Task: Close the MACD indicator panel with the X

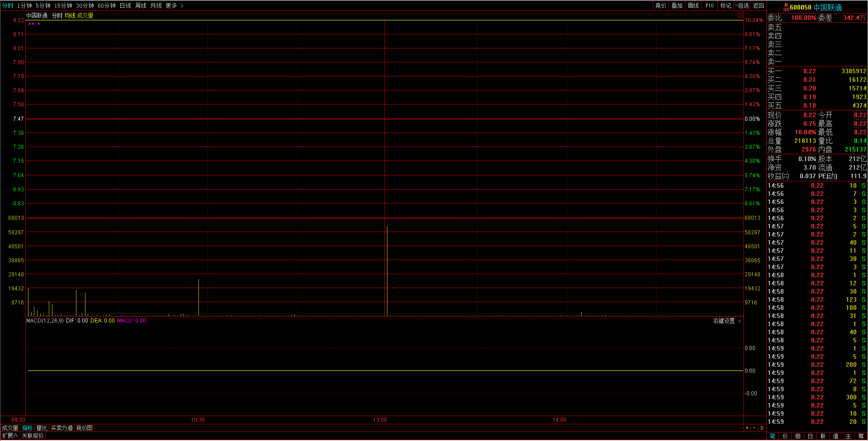Action: tap(740, 321)
